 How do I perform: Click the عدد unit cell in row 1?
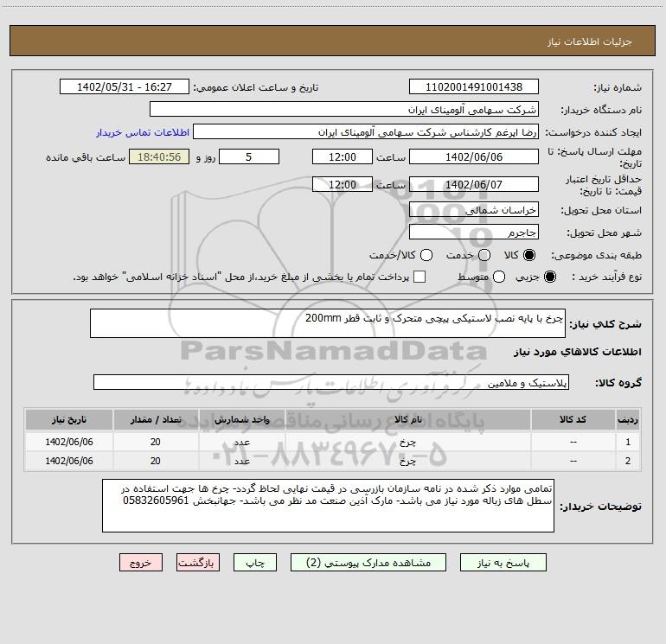point(241,442)
